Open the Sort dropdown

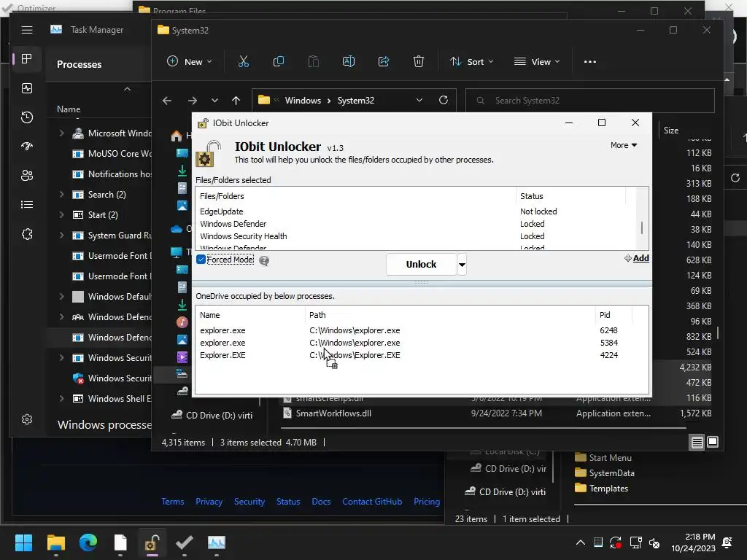coord(472,62)
